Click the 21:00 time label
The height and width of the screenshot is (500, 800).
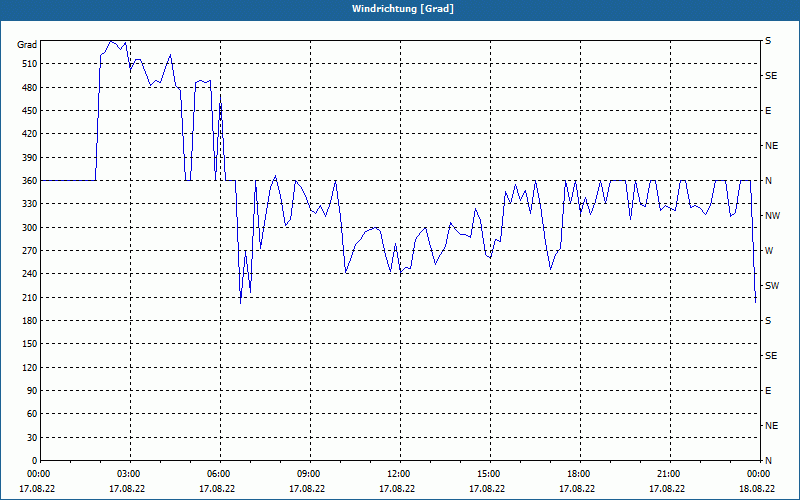coord(670,474)
